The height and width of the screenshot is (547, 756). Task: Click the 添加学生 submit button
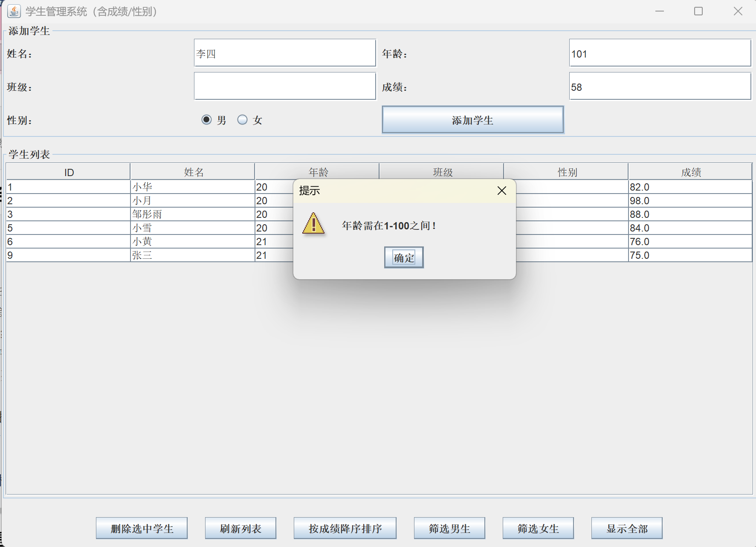click(472, 120)
